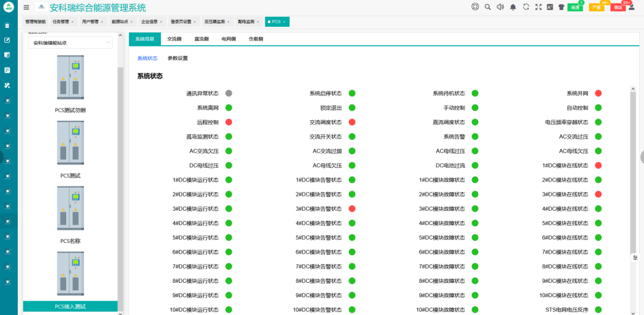Switch to the 交流侧 tab
644x315 pixels.
[174, 39]
